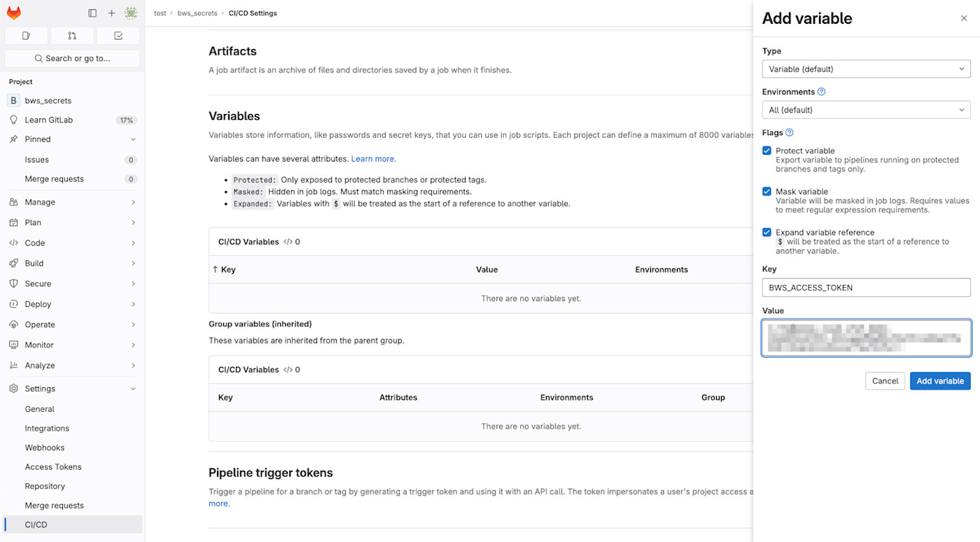Open bws_secrets in the breadcrumb

(x=197, y=13)
